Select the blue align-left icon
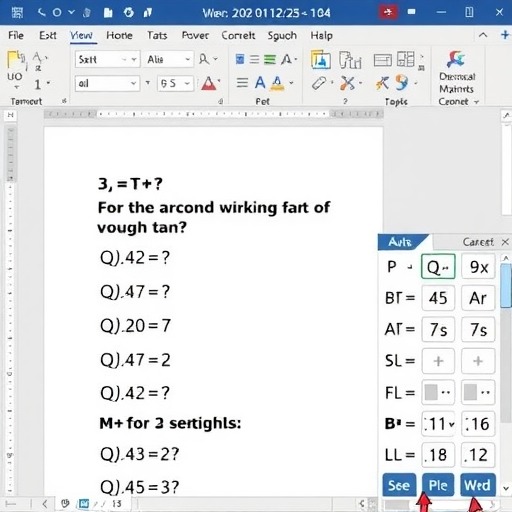This screenshot has width=512, height=512. pos(240,59)
